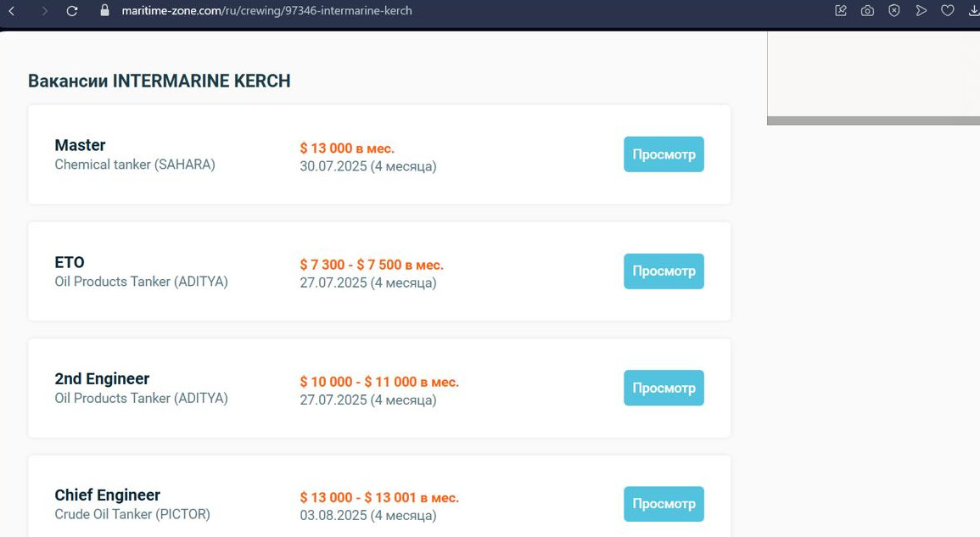Click Просмотр for the ETO vacancy

coord(664,271)
